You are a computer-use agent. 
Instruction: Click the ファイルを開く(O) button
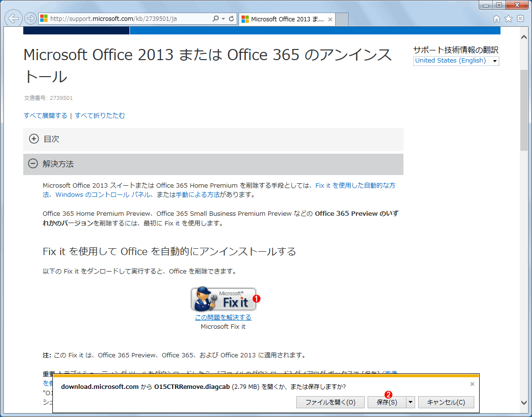[330, 402]
